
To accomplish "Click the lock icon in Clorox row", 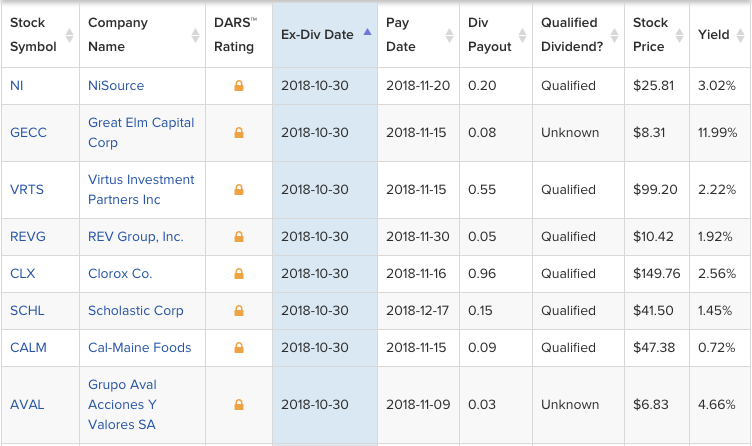I will [x=239, y=274].
